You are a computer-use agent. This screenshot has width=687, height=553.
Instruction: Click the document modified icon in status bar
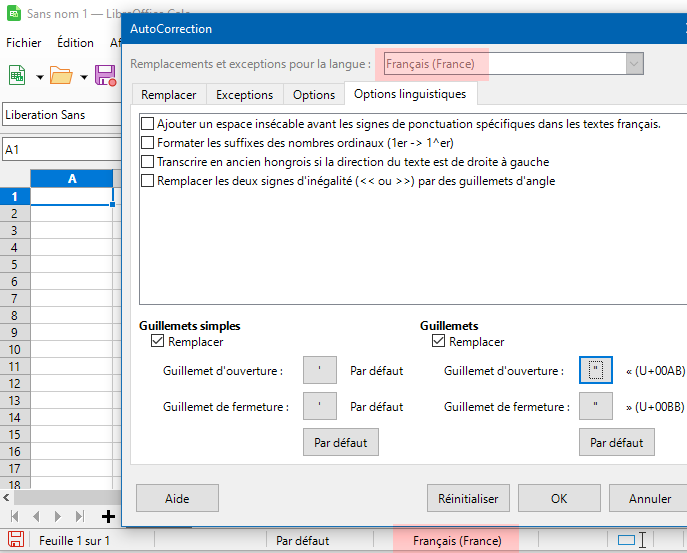16,541
